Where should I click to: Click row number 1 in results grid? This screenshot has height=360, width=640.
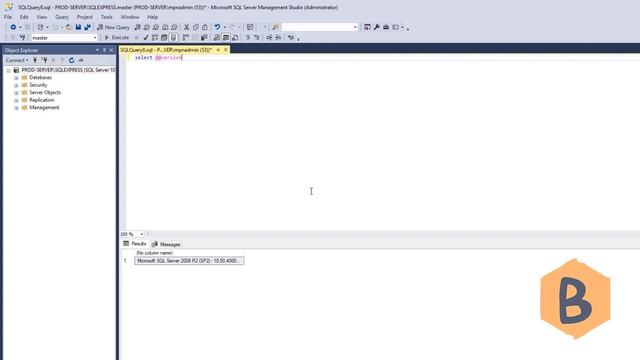[x=125, y=261]
